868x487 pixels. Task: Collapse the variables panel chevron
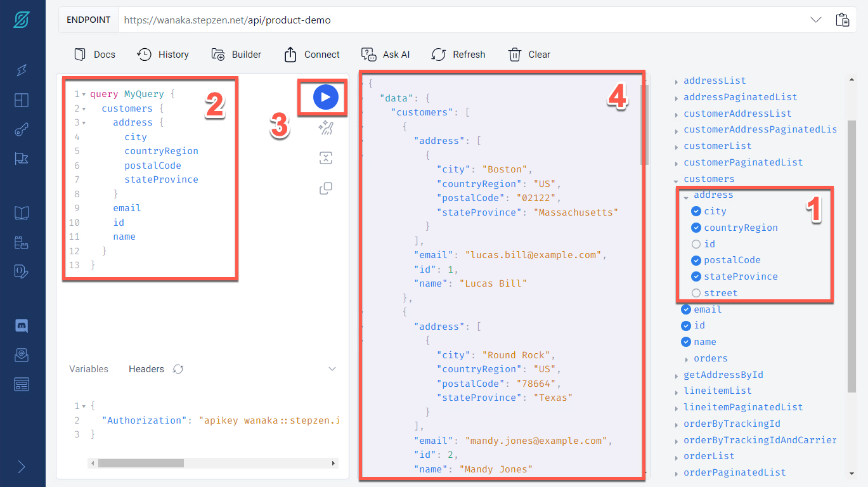tap(332, 369)
